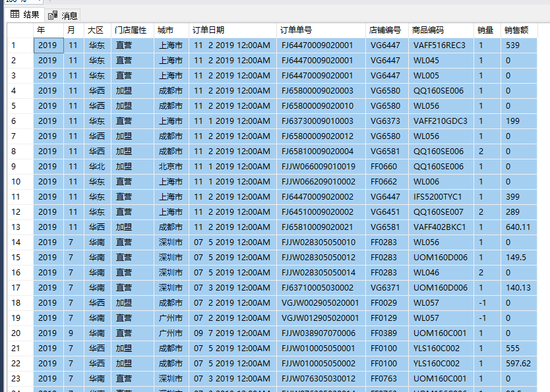Select the 城市 column header
The image size is (550, 392).
[171, 30]
